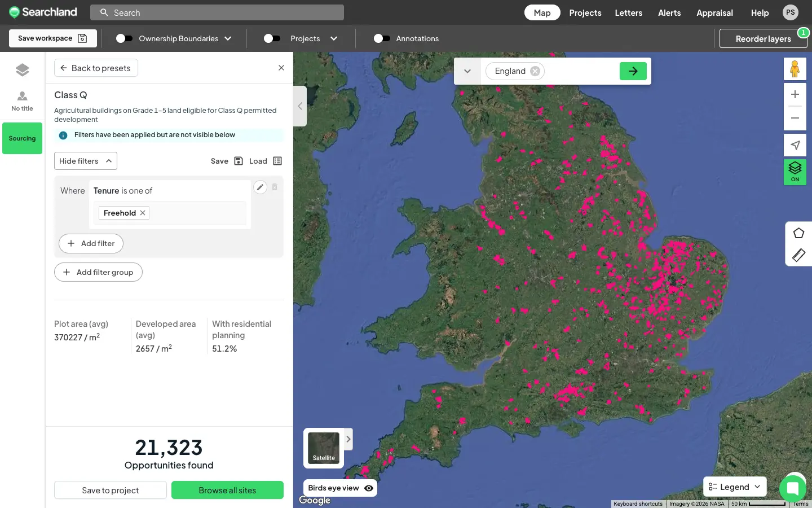Save the current filters
This screenshot has width=812, height=508.
click(x=227, y=161)
